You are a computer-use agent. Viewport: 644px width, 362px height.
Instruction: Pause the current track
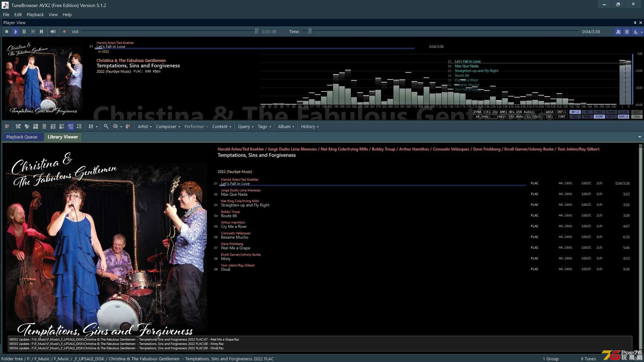pyautogui.click(x=24, y=32)
